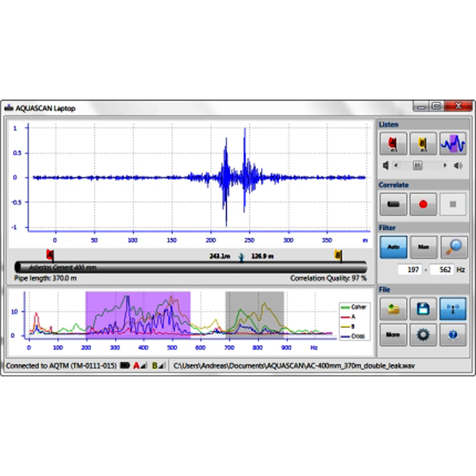Screen dimensions: 476x476
Task: Select yellow sensor B flag on pipe
Action: click(338, 255)
